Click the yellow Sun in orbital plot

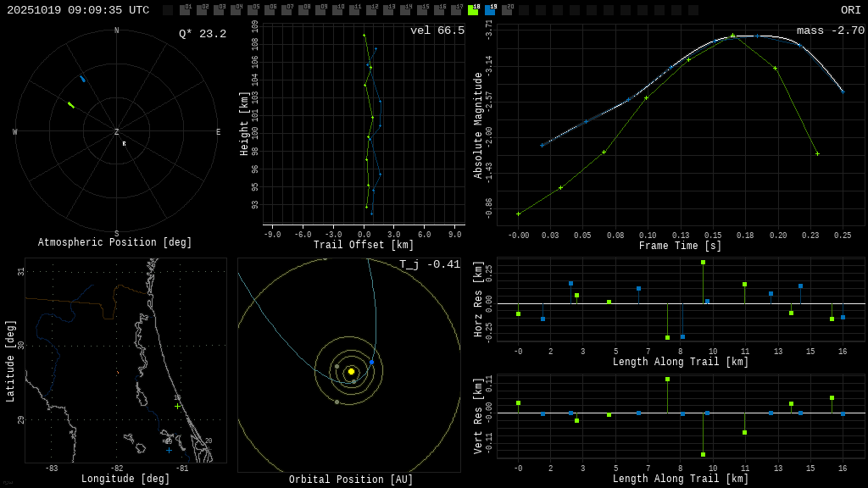click(x=351, y=371)
